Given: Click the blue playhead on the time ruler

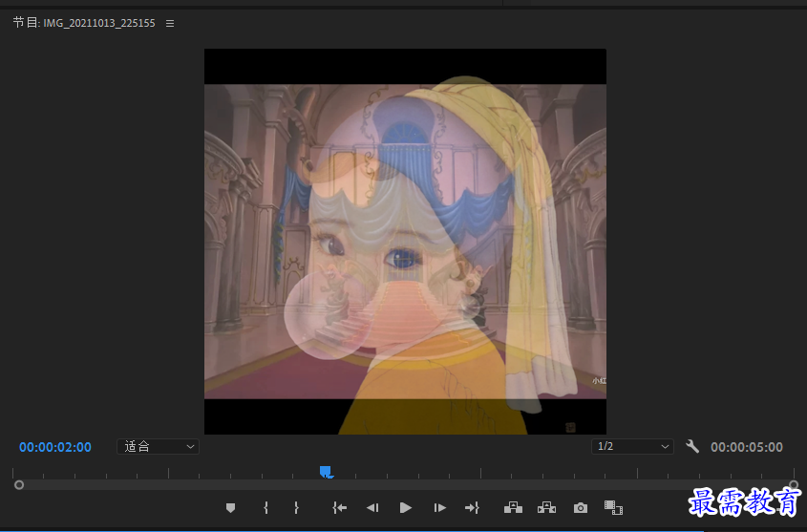Looking at the screenshot, I should 326,472.
